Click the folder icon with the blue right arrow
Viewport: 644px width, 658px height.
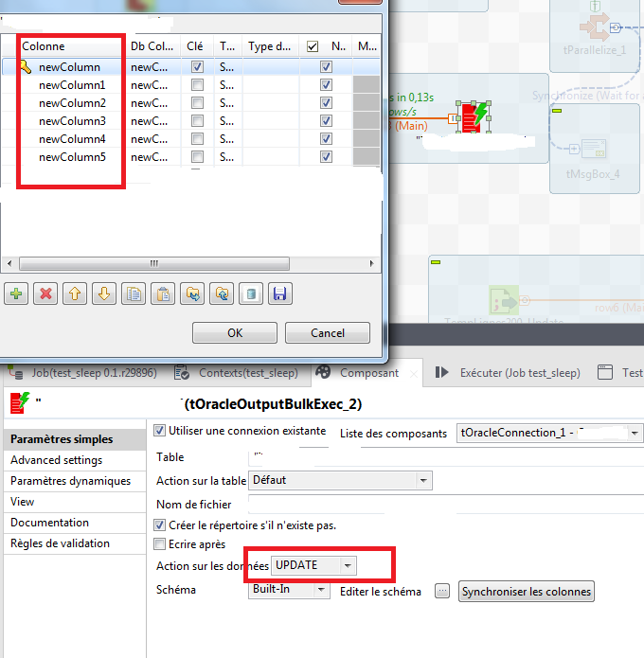tap(192, 293)
